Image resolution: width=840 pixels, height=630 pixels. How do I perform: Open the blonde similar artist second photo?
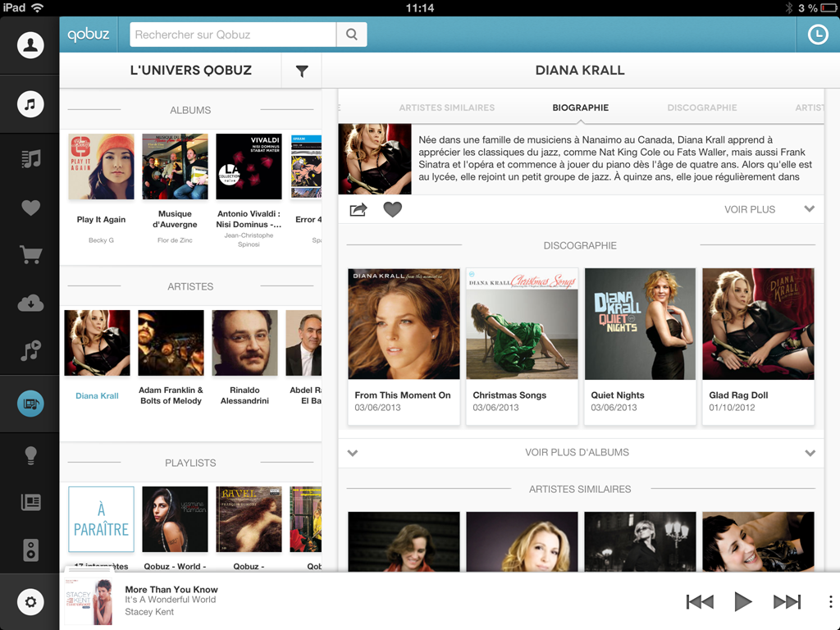point(522,541)
